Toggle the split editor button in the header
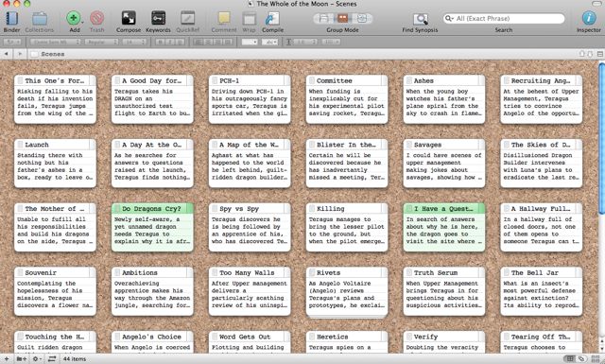 pos(600,54)
